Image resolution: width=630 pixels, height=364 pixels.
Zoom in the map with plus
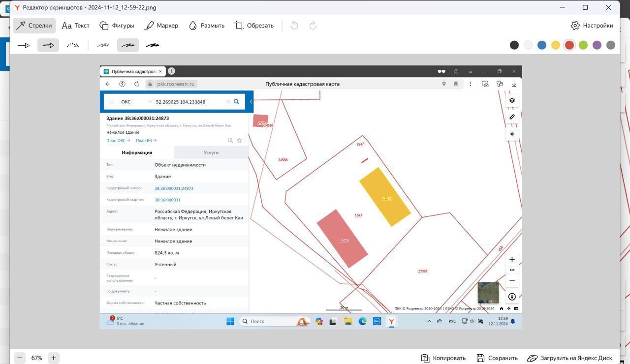click(512, 260)
